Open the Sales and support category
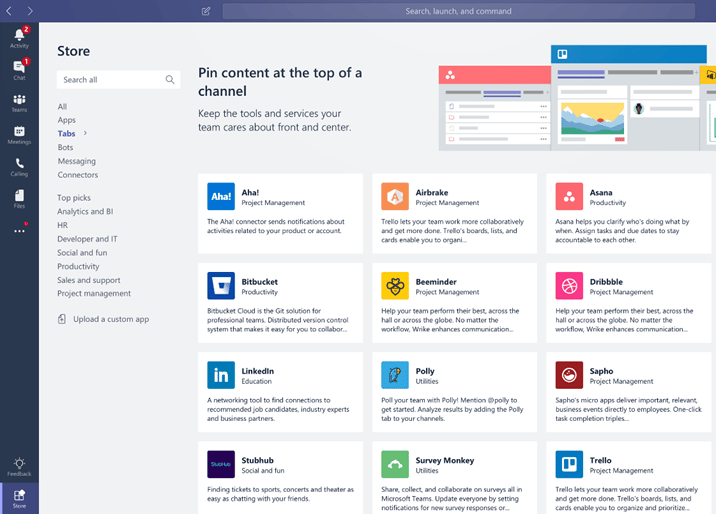The image size is (716, 514). coord(89,280)
